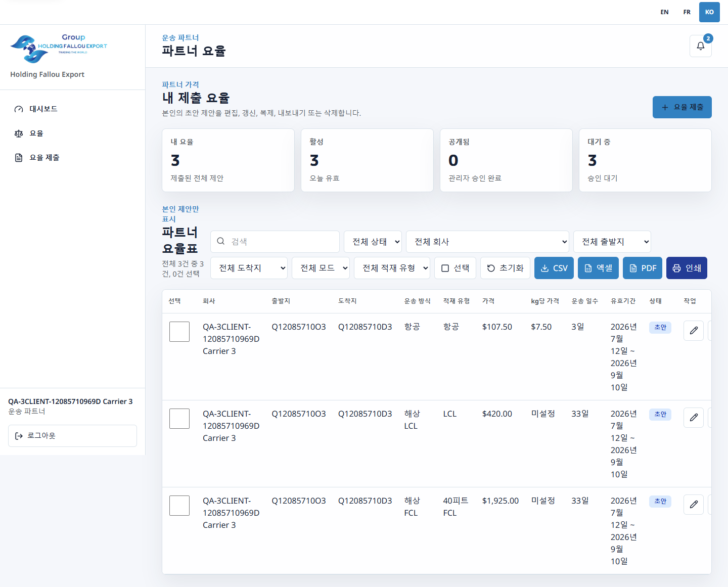Open the 전체 회사 dropdown
The height and width of the screenshot is (587, 728).
coord(487,242)
